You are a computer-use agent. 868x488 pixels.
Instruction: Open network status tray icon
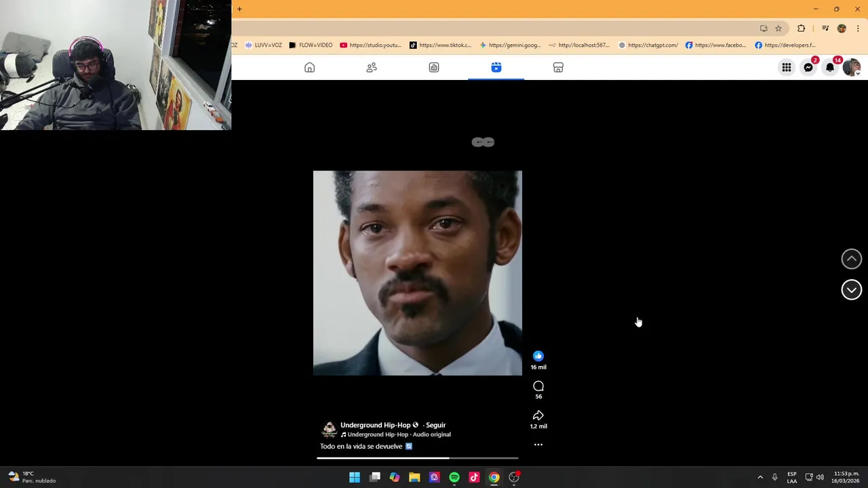[809, 477]
